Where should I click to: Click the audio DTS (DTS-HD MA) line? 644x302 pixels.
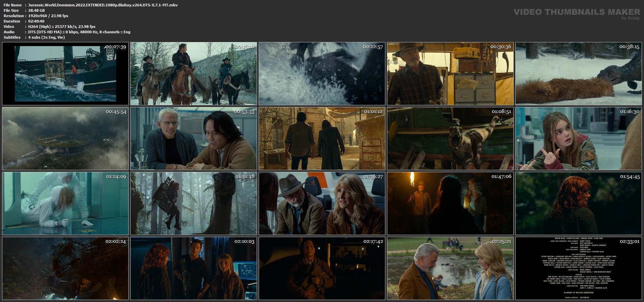(79, 32)
